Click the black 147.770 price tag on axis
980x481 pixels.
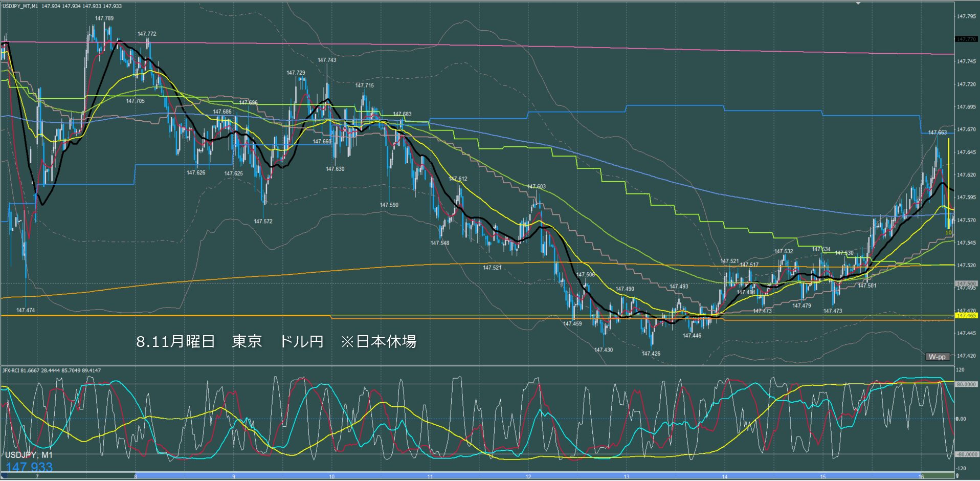point(966,39)
